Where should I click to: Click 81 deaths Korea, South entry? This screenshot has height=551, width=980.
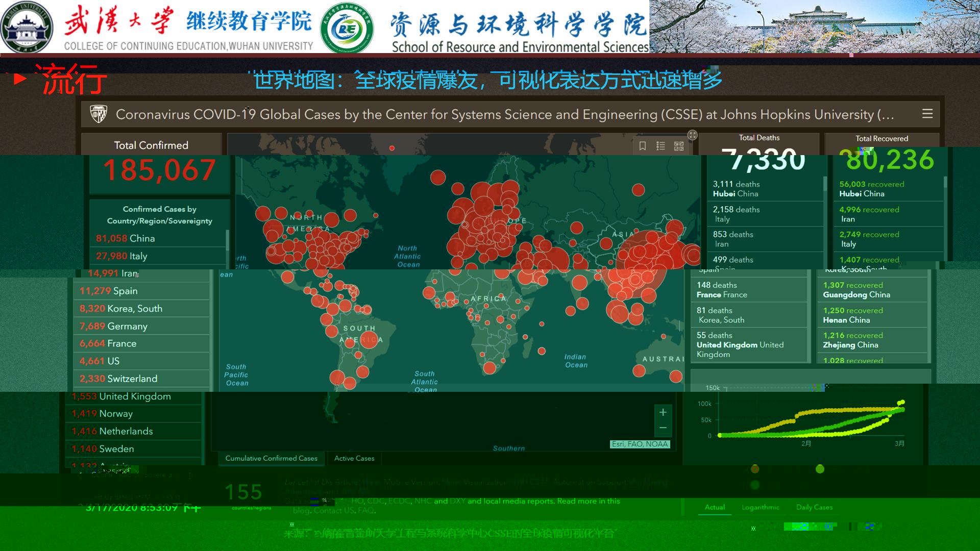tap(749, 315)
